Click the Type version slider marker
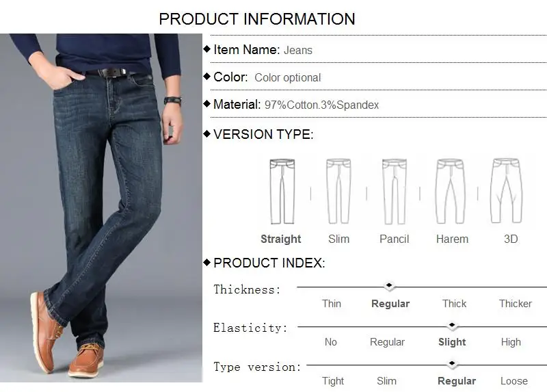 click(452, 364)
